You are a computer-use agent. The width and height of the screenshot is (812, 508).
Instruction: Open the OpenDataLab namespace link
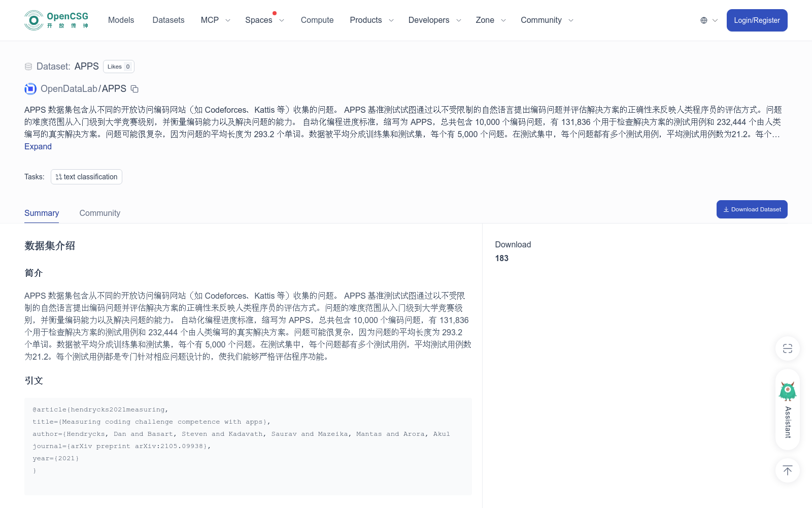point(69,89)
